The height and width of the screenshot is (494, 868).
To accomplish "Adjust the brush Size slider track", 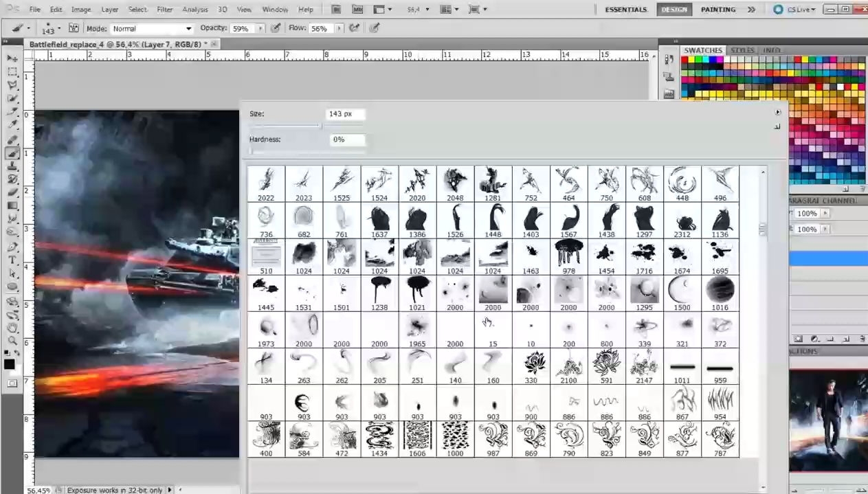I will pos(308,126).
